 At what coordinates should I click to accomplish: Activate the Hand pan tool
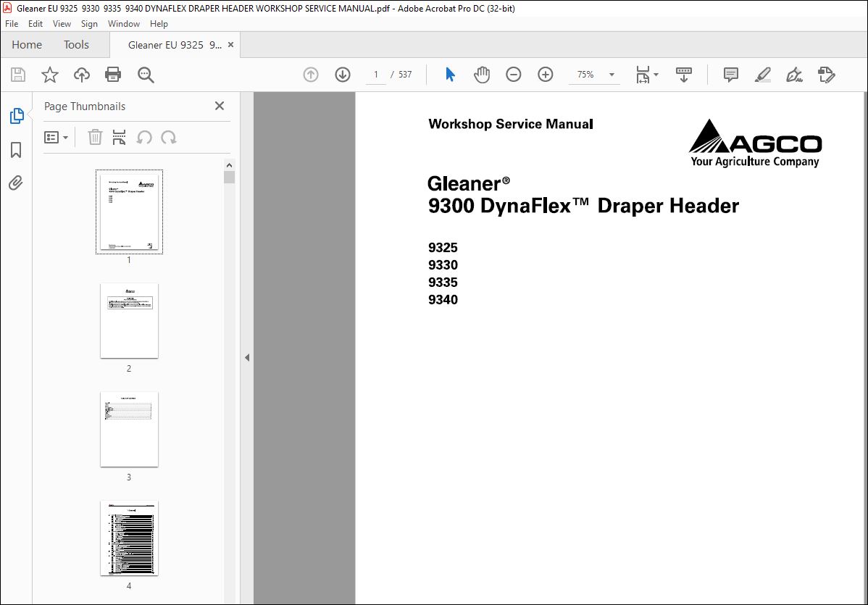coord(482,75)
